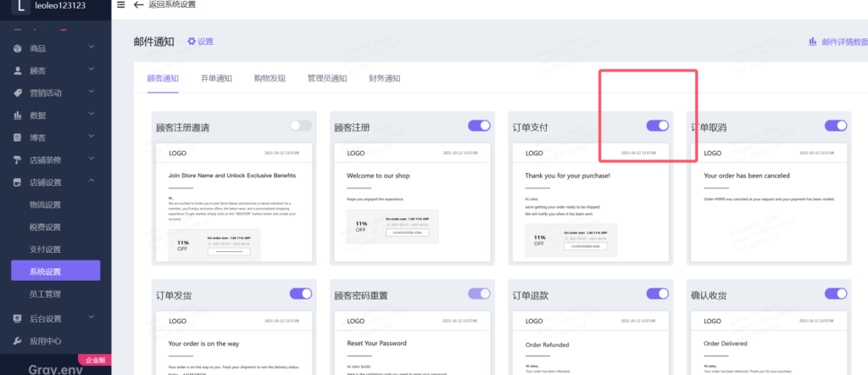This screenshot has height=375, width=868.
Task: Enable the 顾客注册邀请 email toggle
Action: (301, 126)
